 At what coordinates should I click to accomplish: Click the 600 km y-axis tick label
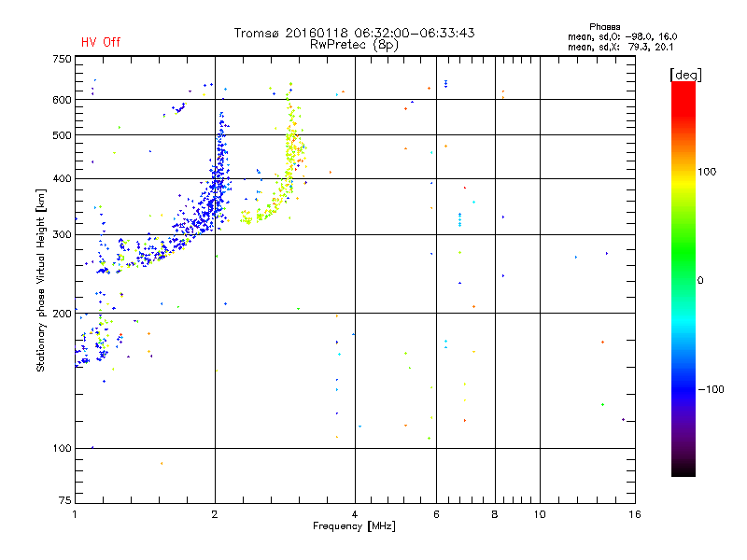tap(62, 100)
